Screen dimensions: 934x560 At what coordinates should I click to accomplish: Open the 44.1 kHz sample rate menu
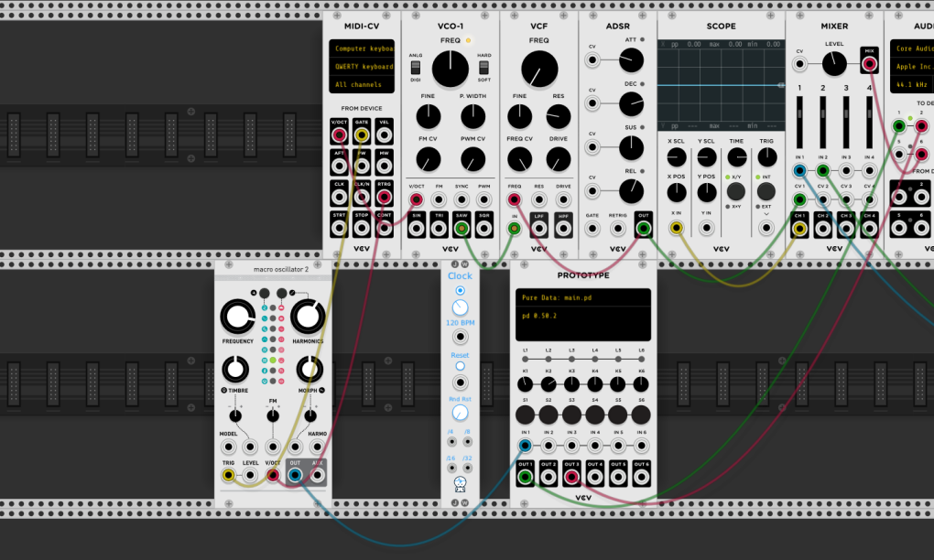click(912, 84)
